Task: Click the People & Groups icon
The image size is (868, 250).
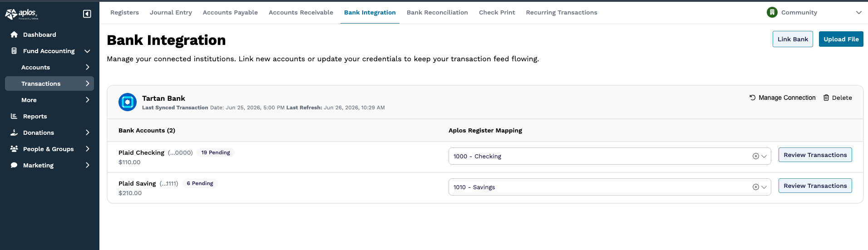Action: (x=14, y=149)
